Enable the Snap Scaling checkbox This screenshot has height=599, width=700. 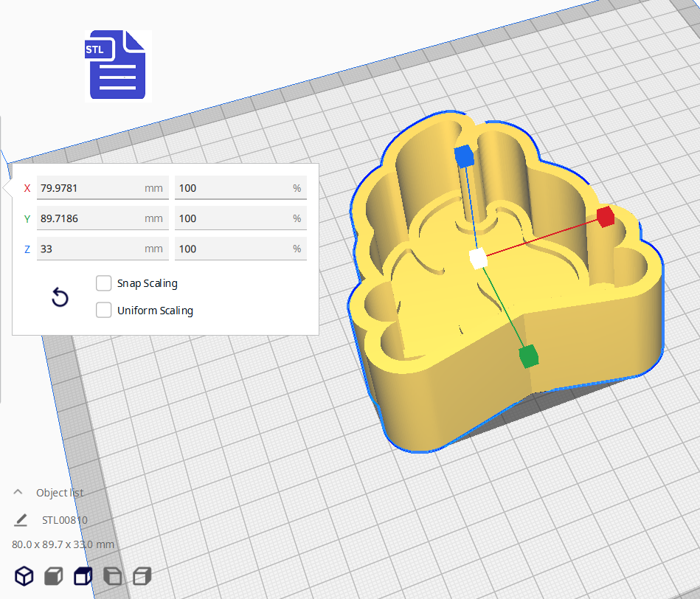[104, 283]
